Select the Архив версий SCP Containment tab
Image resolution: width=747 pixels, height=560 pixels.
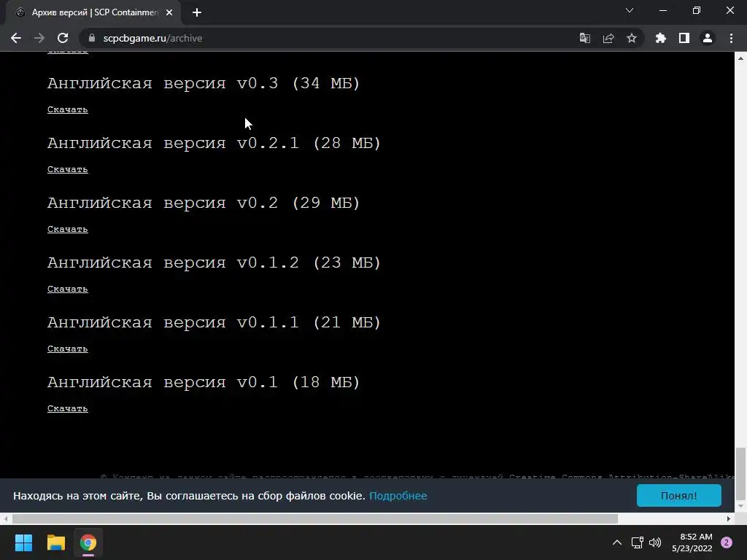(93, 12)
